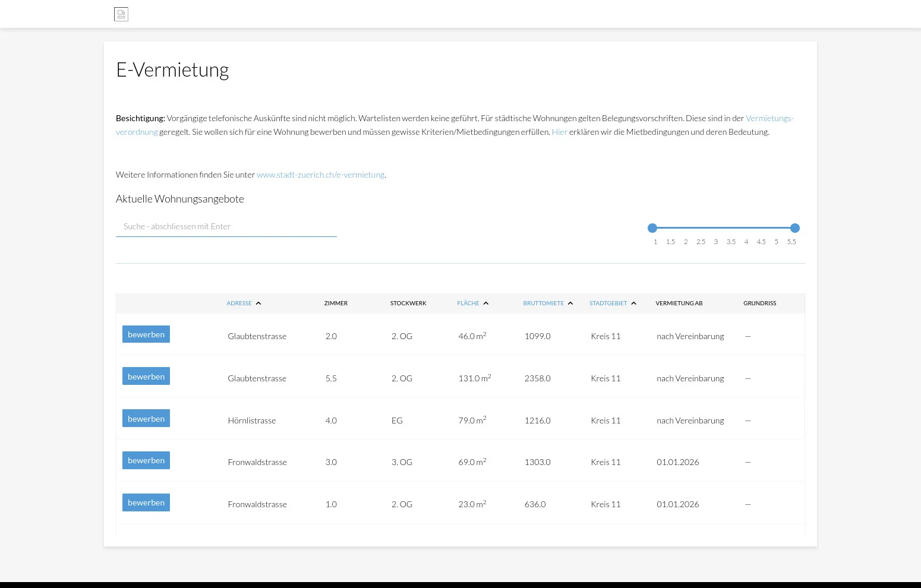The height and width of the screenshot is (588, 921).
Task: Sort by Stadtgebiet column header
Action: click(x=608, y=304)
